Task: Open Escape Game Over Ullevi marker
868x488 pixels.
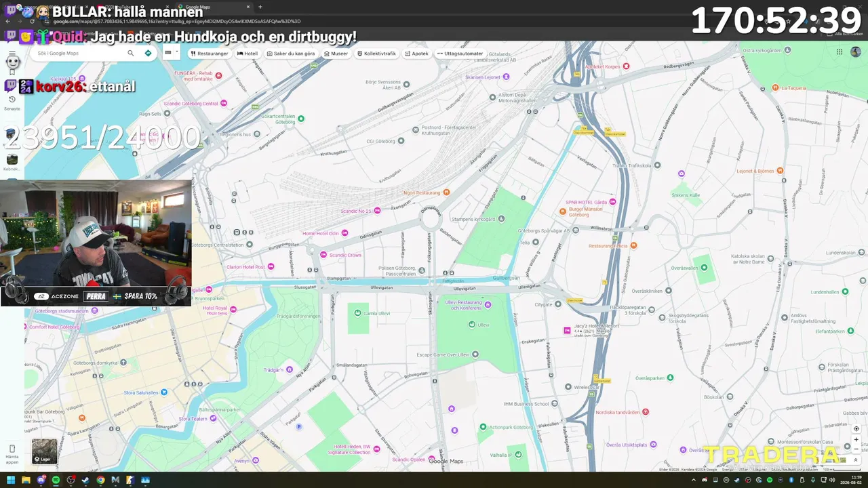Action: click(475, 354)
